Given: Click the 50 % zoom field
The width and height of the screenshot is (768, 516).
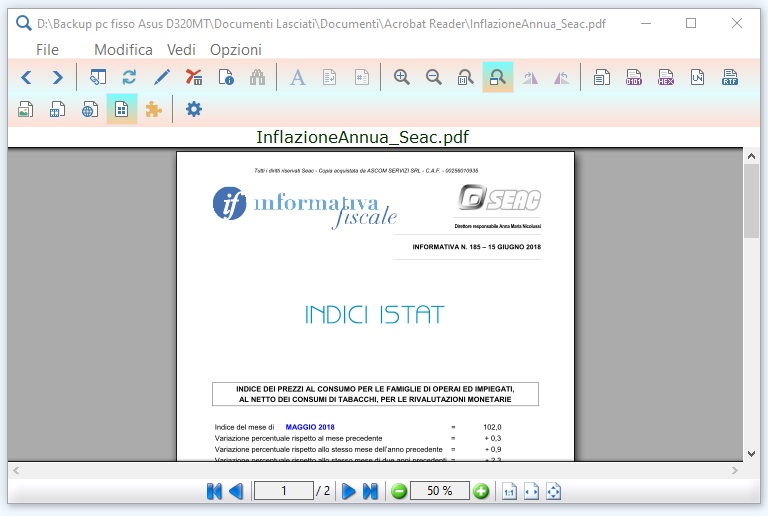Looking at the screenshot, I should tap(440, 491).
